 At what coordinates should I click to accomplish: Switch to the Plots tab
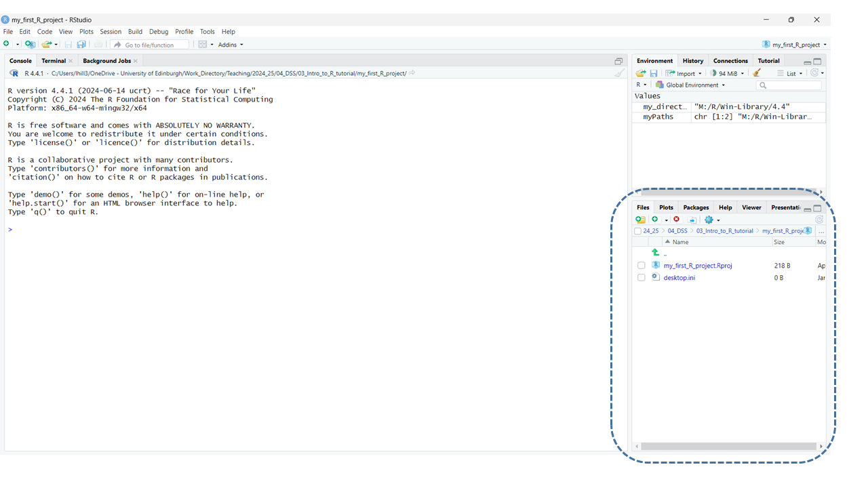coord(667,207)
